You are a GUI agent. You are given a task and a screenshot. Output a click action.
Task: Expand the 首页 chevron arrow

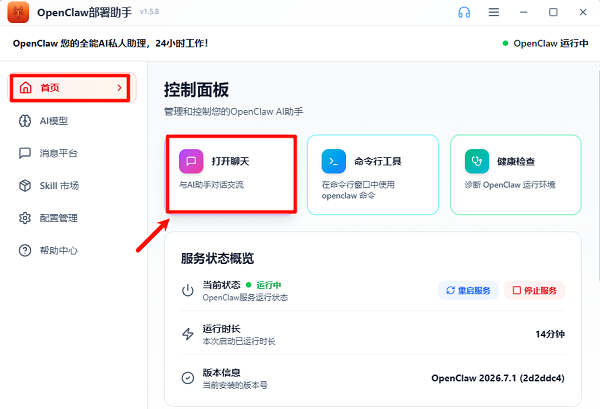(119, 88)
